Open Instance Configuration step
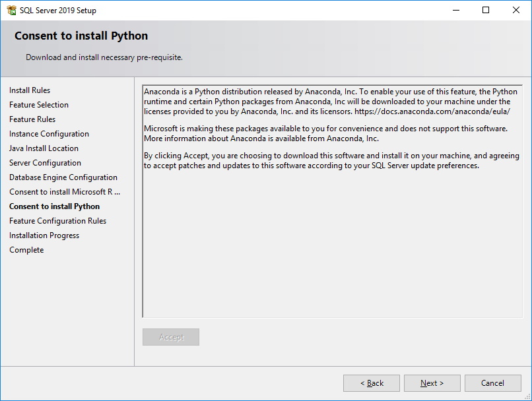Viewport: 532px width, 401px height. (50, 134)
